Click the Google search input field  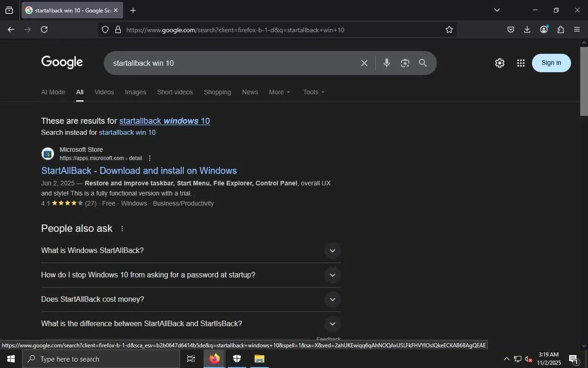click(232, 63)
